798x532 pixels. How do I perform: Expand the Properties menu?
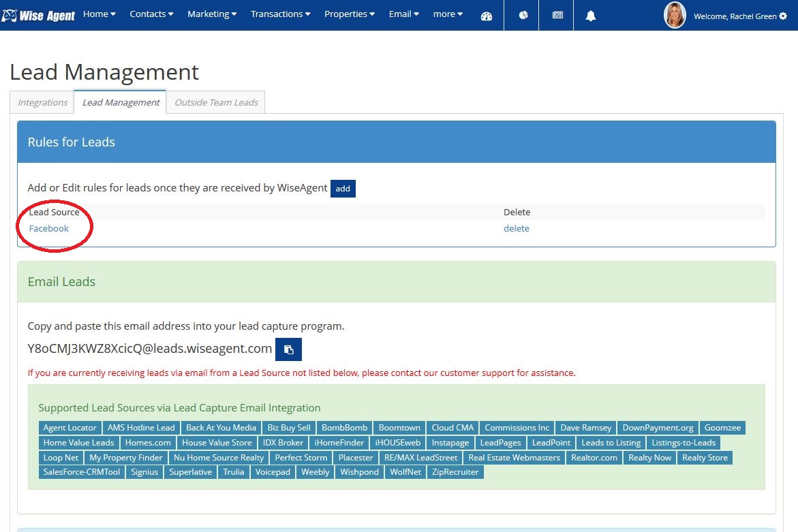coord(350,14)
